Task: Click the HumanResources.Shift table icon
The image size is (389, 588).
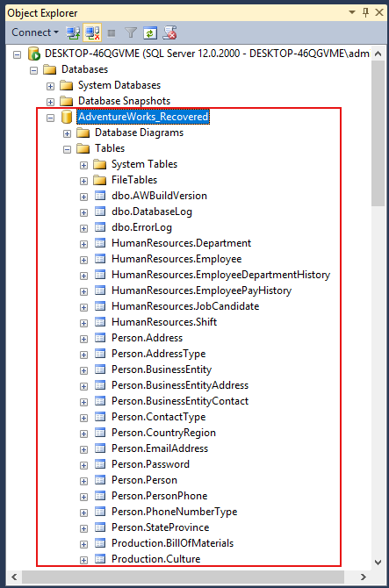Action: coord(100,322)
